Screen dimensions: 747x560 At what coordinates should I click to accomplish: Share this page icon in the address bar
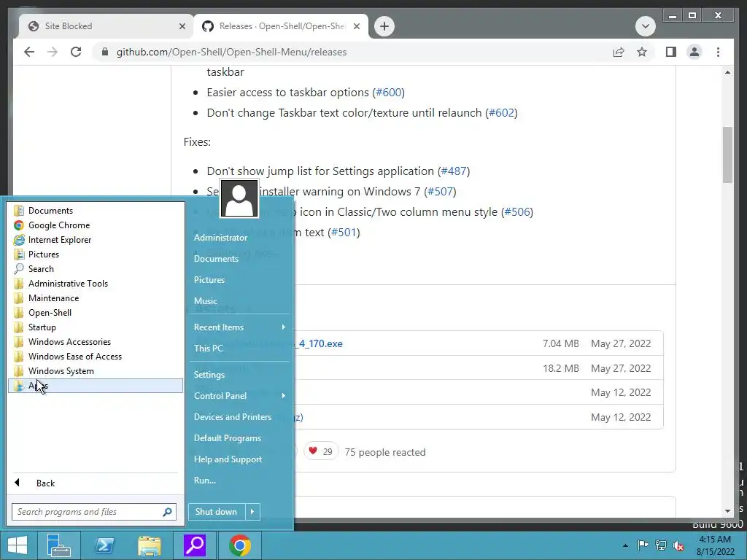tap(619, 52)
